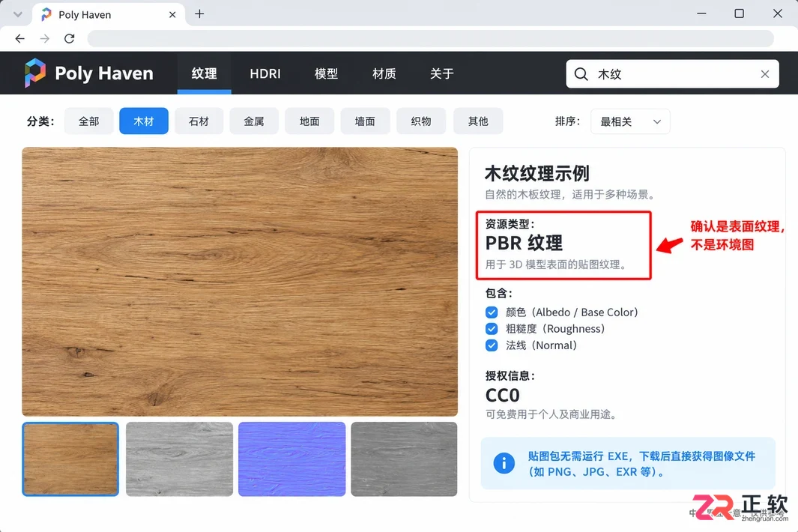Click the blue info icon
Screen dimensions: 798x532
coord(504,463)
